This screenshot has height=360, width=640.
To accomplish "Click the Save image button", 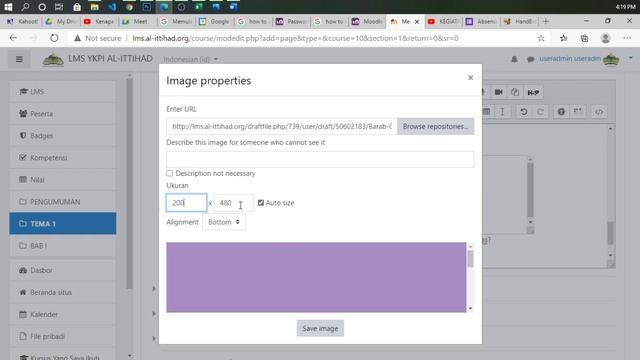I will [x=320, y=328].
